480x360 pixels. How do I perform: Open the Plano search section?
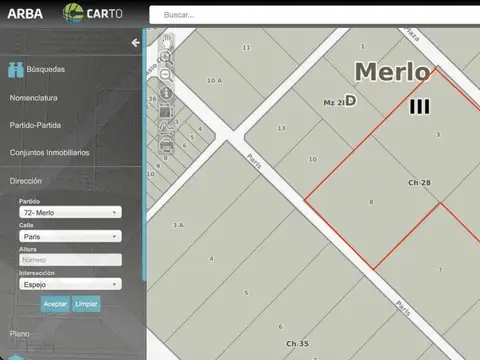(19, 334)
